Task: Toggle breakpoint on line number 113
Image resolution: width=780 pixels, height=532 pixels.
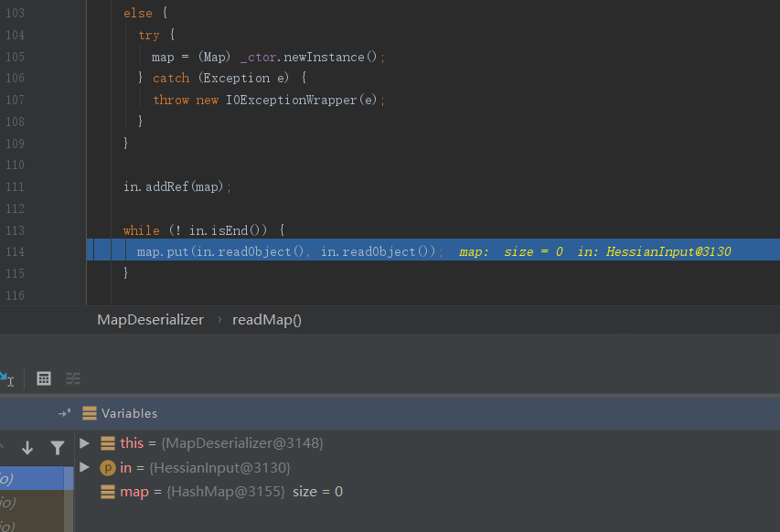Action: (x=15, y=230)
